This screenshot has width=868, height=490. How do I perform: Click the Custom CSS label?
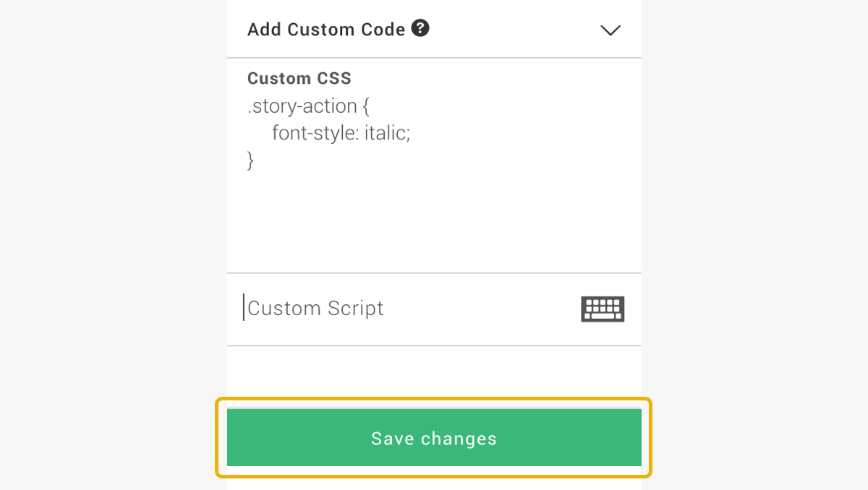click(299, 79)
